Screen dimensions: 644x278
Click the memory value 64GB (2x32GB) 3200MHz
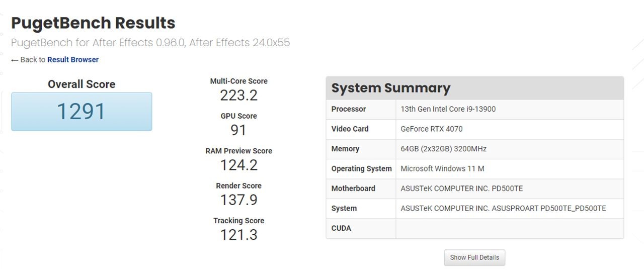point(443,149)
